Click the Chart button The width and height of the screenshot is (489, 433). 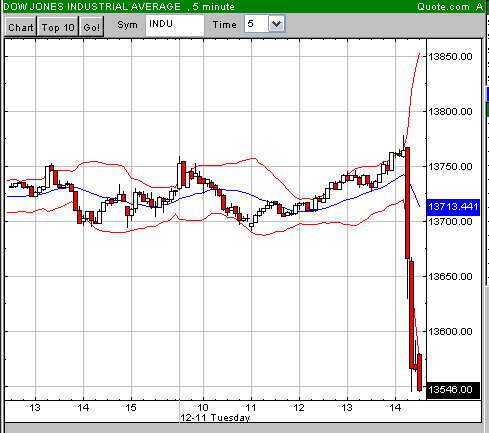coord(21,27)
